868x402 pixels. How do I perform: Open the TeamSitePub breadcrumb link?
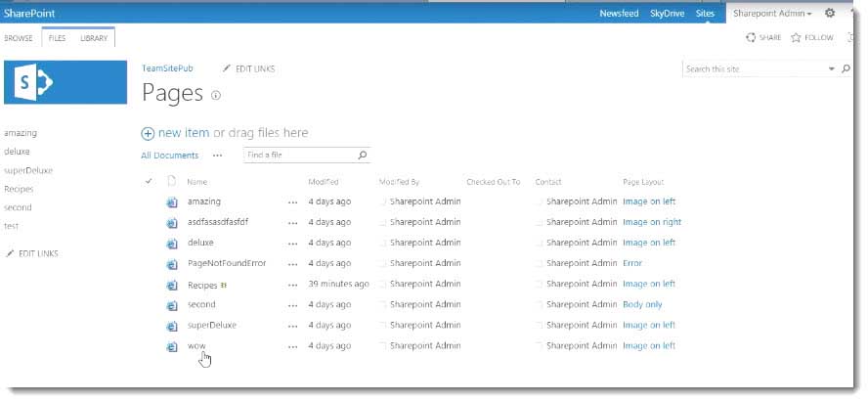tap(167, 68)
